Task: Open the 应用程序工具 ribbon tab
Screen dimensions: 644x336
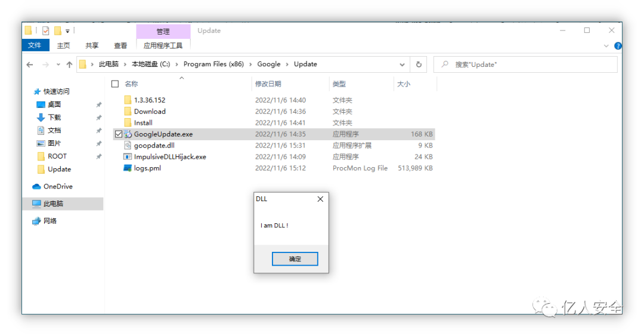Action: [x=163, y=45]
